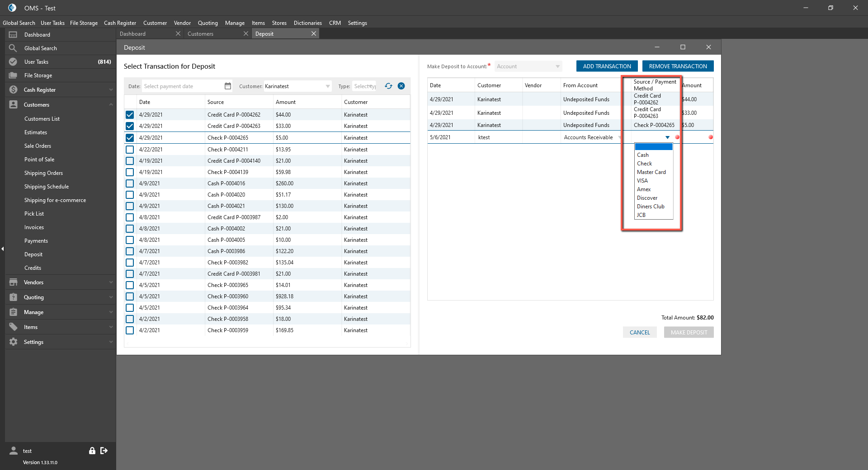Select the Cash P-0004016 checkbox
Image resolution: width=868 pixels, height=470 pixels.
tap(130, 183)
